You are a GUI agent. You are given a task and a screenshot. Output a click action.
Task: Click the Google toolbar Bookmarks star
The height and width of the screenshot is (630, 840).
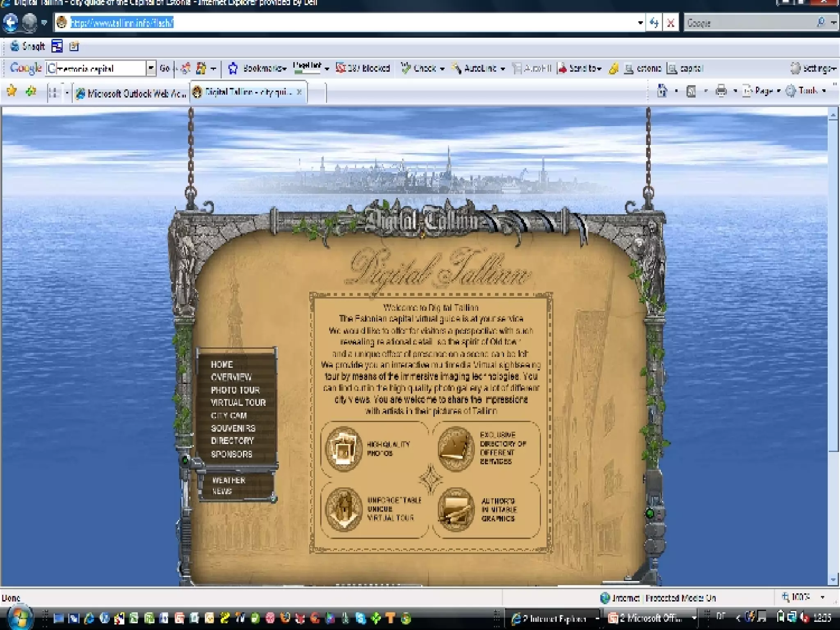(233, 68)
